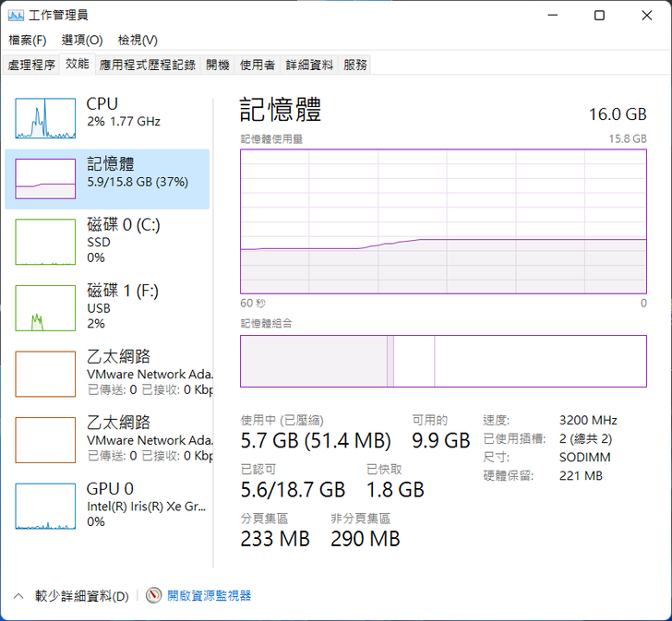Select the second 乙太網路 adapter graph icon
Image resolution: width=672 pixels, height=621 pixels.
pos(45,439)
